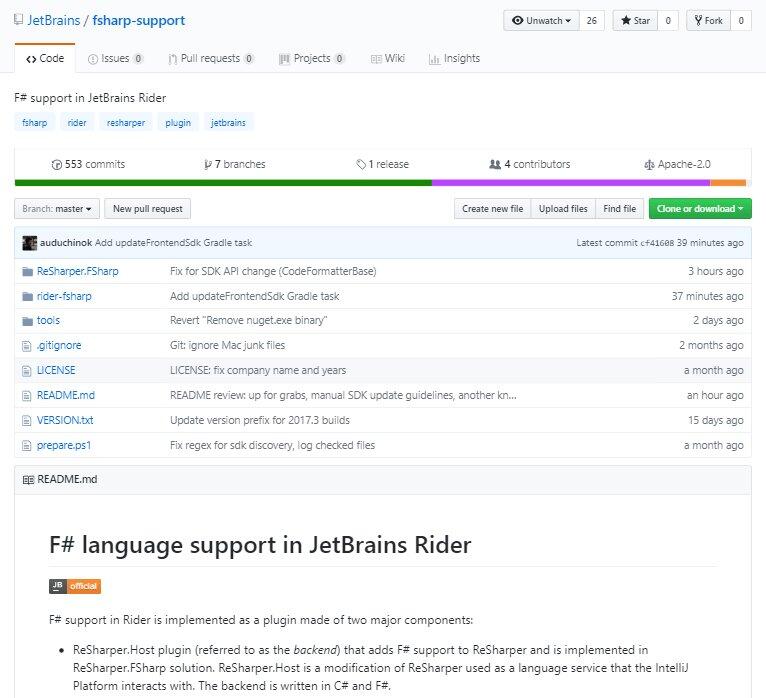766x698 pixels.
Task: Click the JB official badge
Action: click(x=75, y=586)
